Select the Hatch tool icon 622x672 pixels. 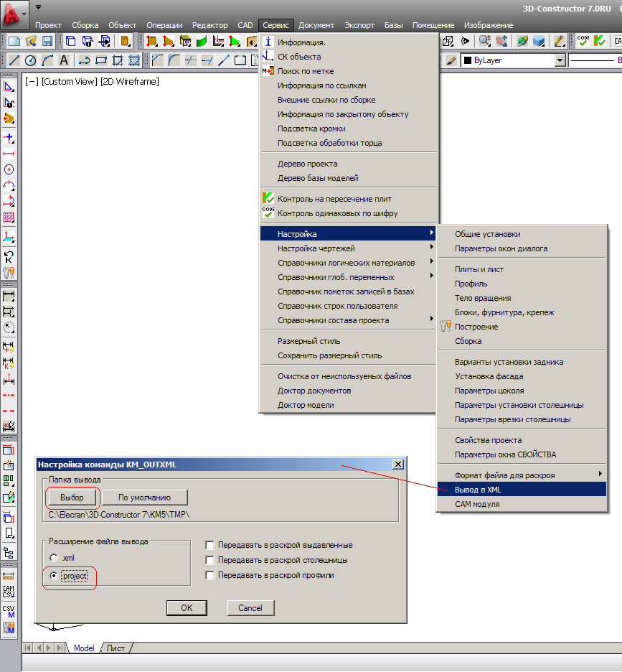tap(134, 60)
